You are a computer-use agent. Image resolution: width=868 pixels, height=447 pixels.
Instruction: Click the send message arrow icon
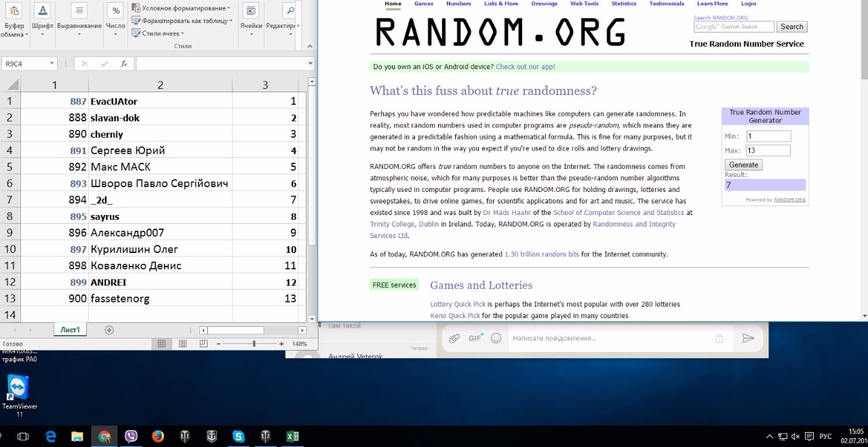[748, 338]
